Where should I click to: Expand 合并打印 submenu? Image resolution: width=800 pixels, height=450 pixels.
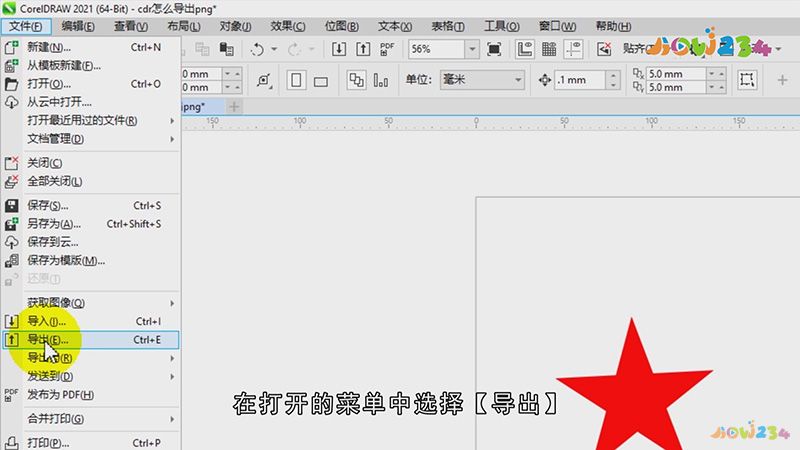point(91,419)
